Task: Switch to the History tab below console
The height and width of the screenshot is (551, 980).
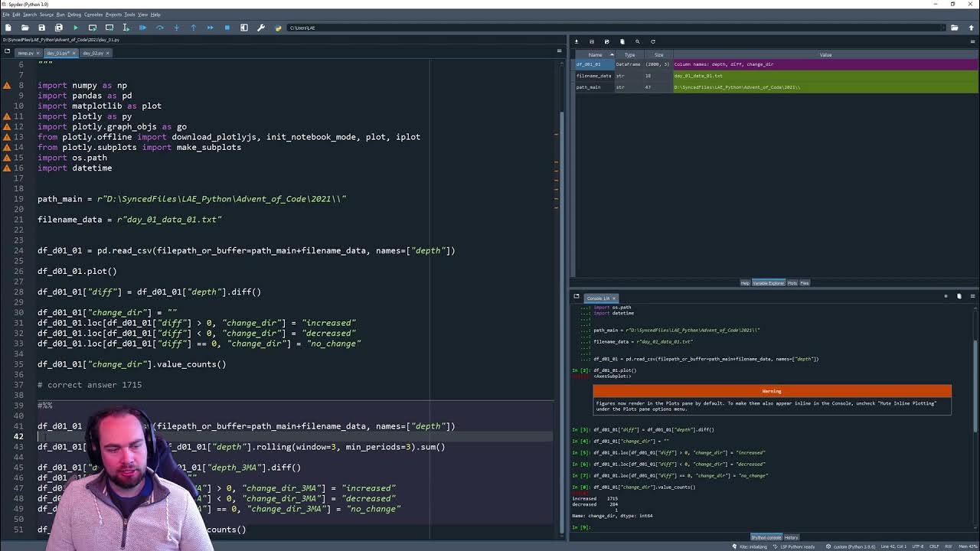Action: coord(791,537)
